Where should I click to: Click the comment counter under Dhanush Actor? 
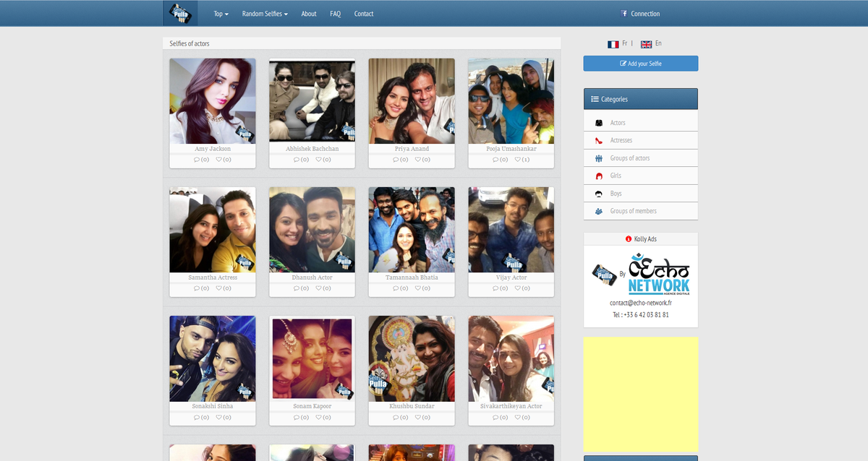pos(300,288)
